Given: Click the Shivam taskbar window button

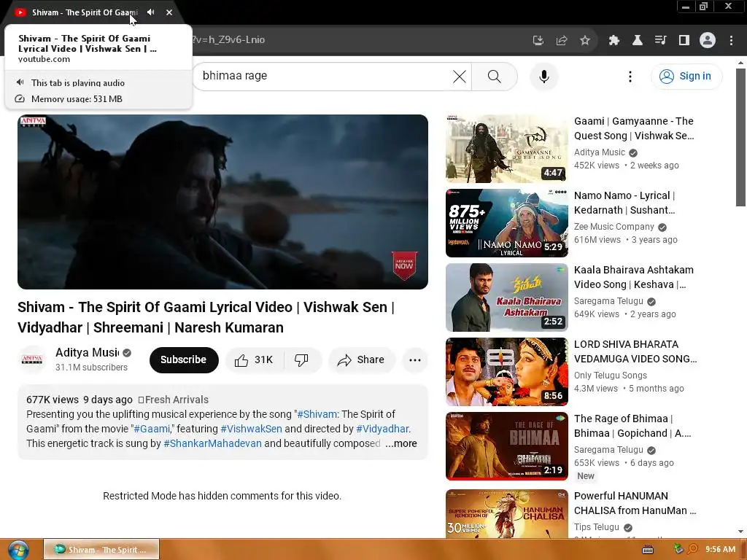Looking at the screenshot, I should (101, 550).
